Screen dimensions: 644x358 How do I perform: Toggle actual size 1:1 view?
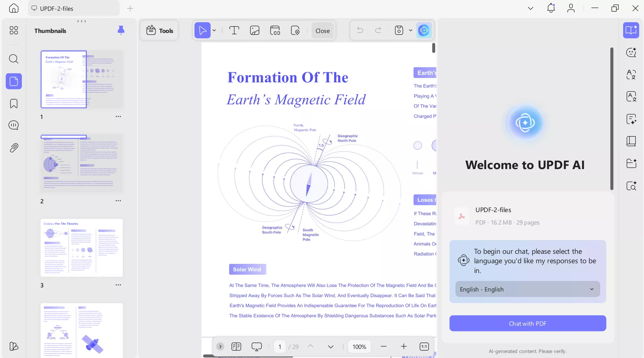click(424, 347)
